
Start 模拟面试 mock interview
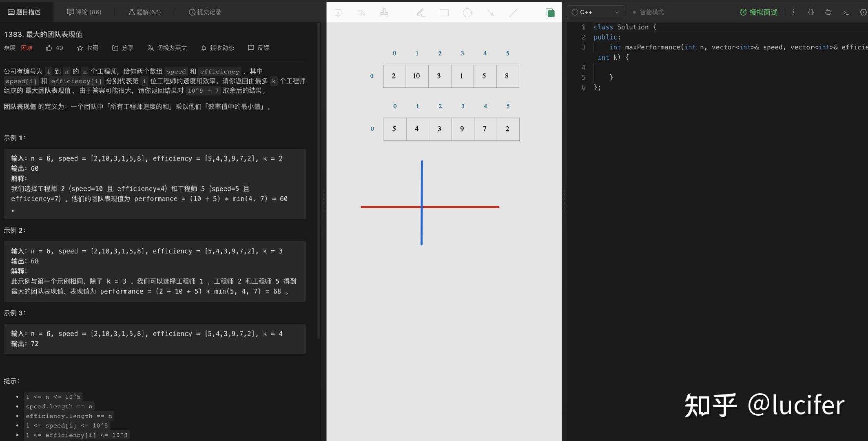759,12
